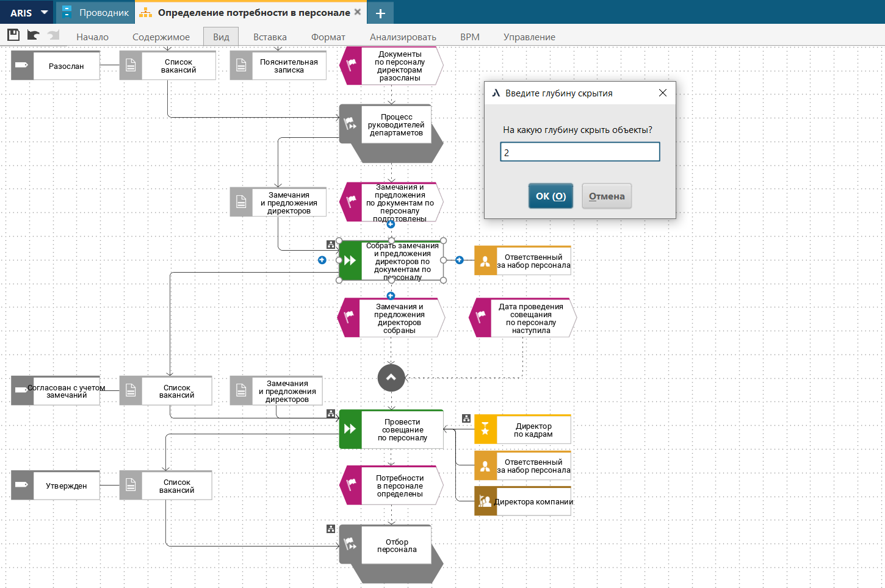This screenshot has height=588, width=885.
Task: Open the Формат ribbon tab
Action: 328,37
